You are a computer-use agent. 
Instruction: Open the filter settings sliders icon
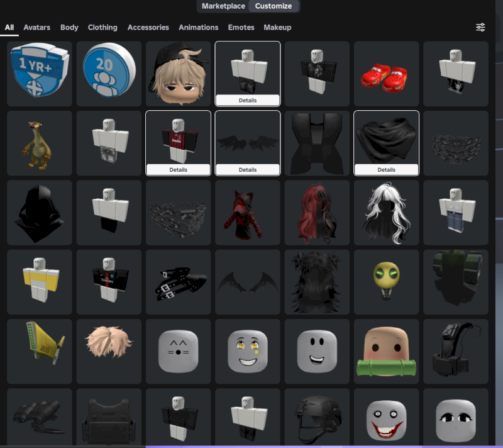click(x=480, y=27)
